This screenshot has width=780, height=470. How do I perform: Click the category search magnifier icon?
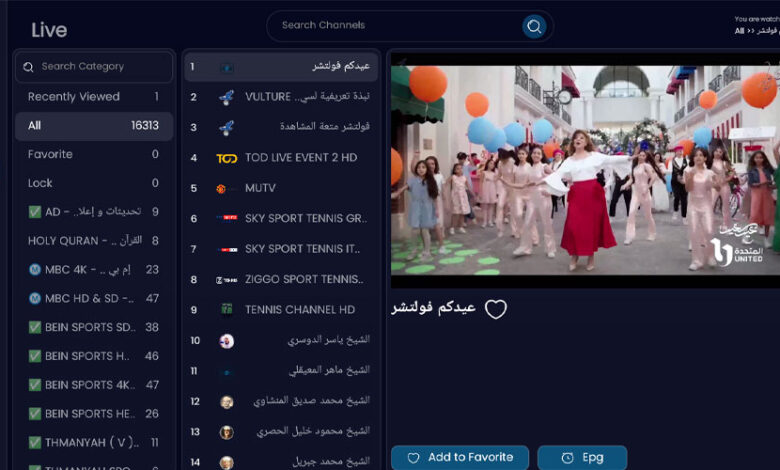pyautogui.click(x=28, y=67)
